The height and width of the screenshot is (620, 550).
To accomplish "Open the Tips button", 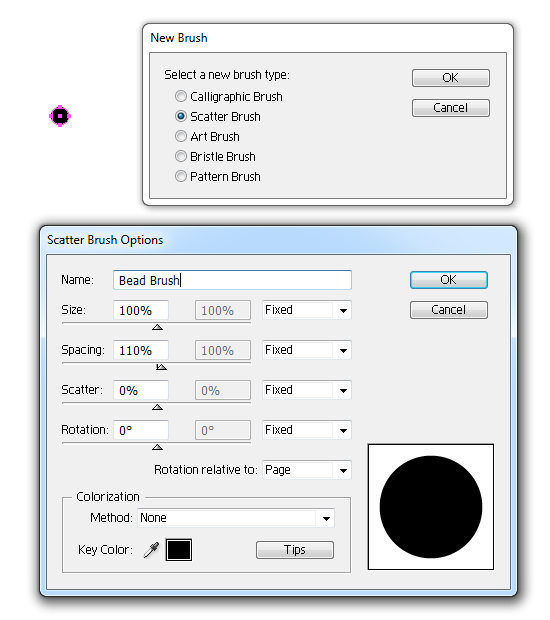I will click(x=295, y=550).
